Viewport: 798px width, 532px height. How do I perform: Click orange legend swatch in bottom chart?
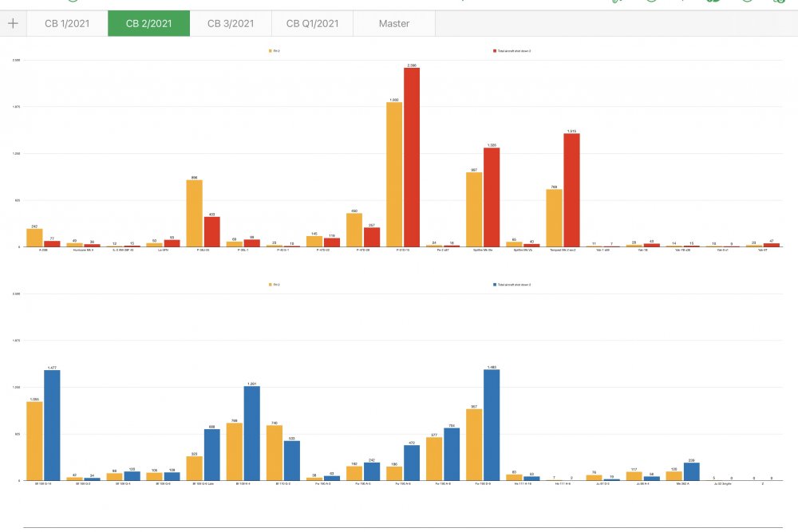[x=271, y=284]
